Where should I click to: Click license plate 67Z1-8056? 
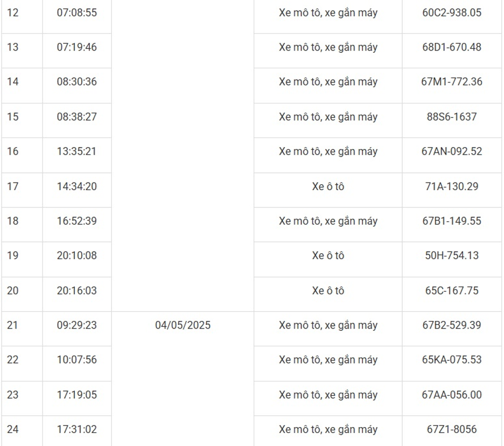click(452, 429)
